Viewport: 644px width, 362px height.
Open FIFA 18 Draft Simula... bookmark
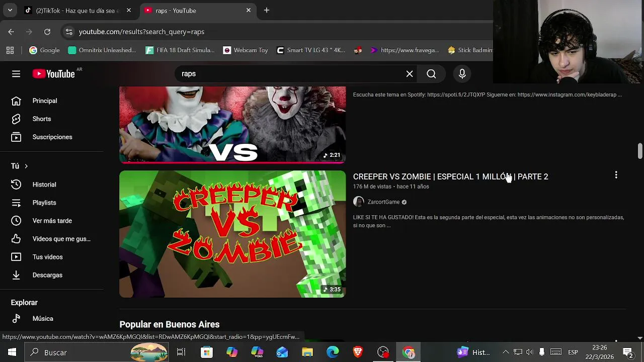(180, 50)
